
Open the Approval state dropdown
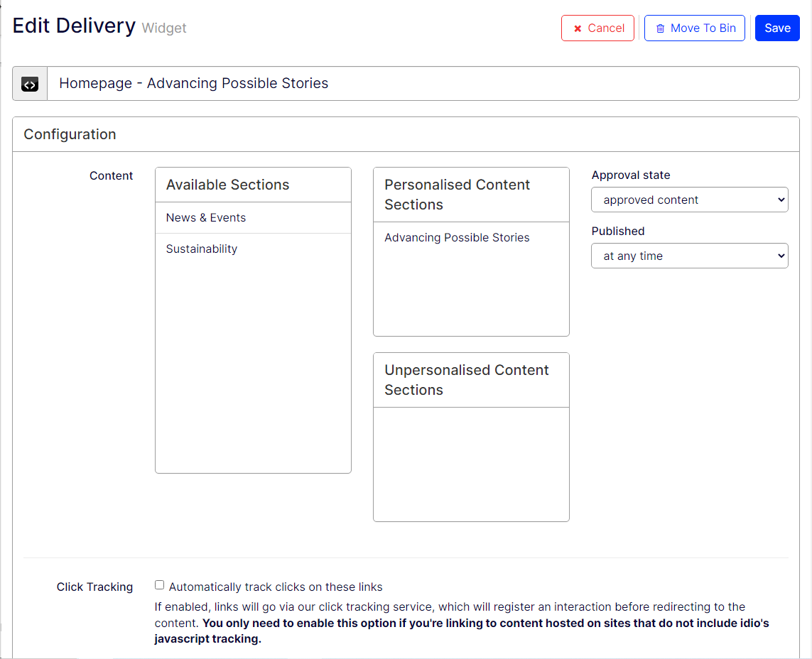click(689, 200)
